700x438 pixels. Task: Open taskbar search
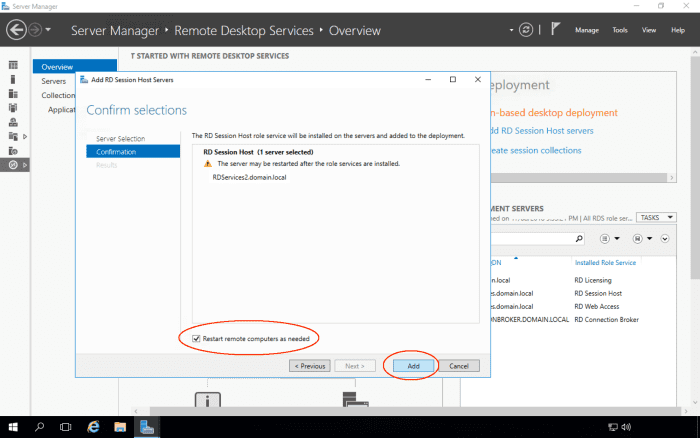click(x=39, y=427)
